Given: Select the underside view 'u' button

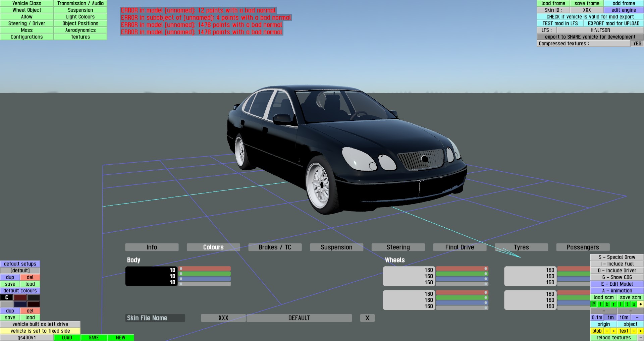Looking at the screenshot, I should (634, 304).
